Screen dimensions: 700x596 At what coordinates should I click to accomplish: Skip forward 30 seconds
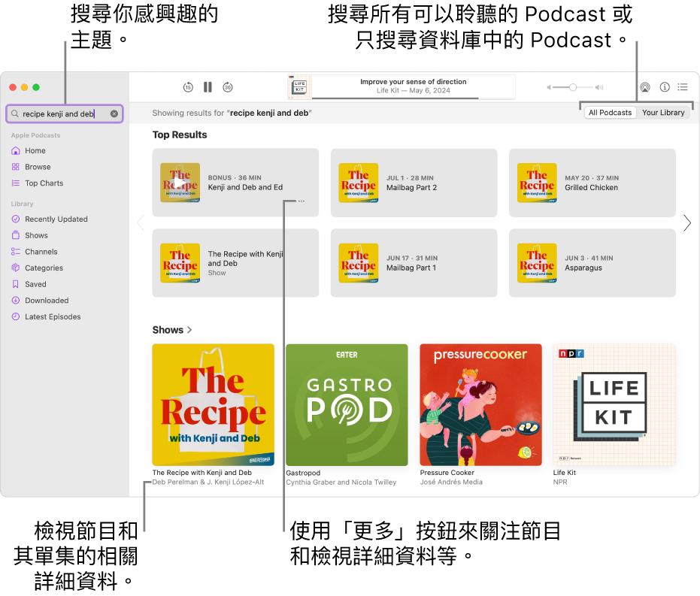pos(228,87)
